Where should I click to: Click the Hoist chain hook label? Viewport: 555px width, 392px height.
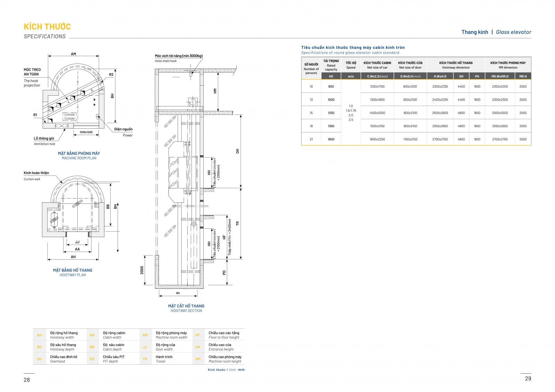coord(166,61)
